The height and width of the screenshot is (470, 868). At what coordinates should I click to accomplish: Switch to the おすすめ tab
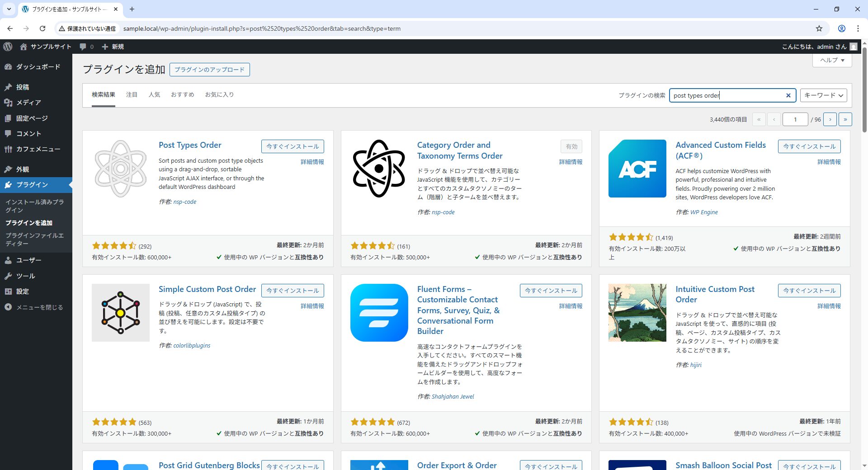(x=183, y=95)
